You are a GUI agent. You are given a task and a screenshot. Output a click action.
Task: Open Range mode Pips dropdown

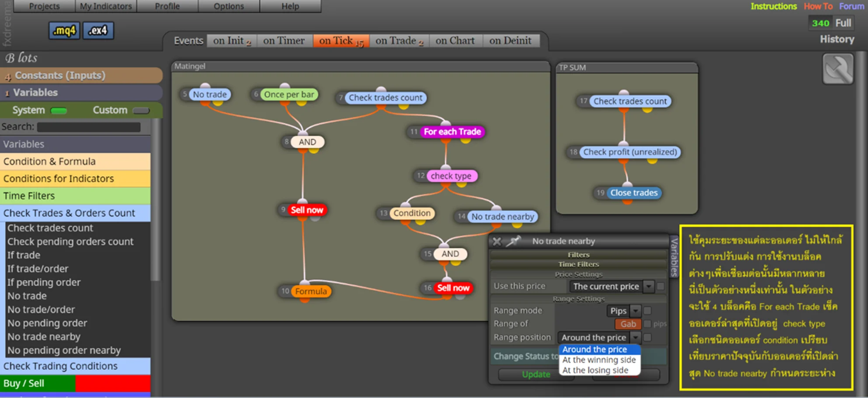tap(623, 311)
